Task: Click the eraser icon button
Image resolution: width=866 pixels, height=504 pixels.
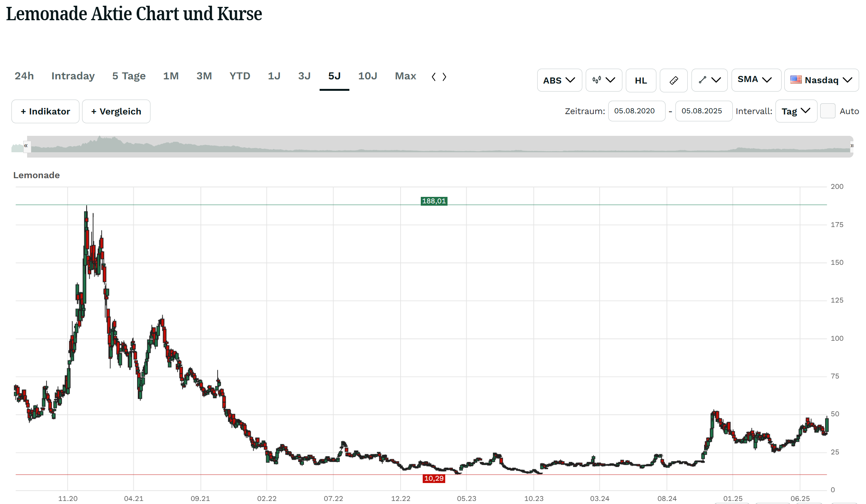Action: (x=674, y=80)
